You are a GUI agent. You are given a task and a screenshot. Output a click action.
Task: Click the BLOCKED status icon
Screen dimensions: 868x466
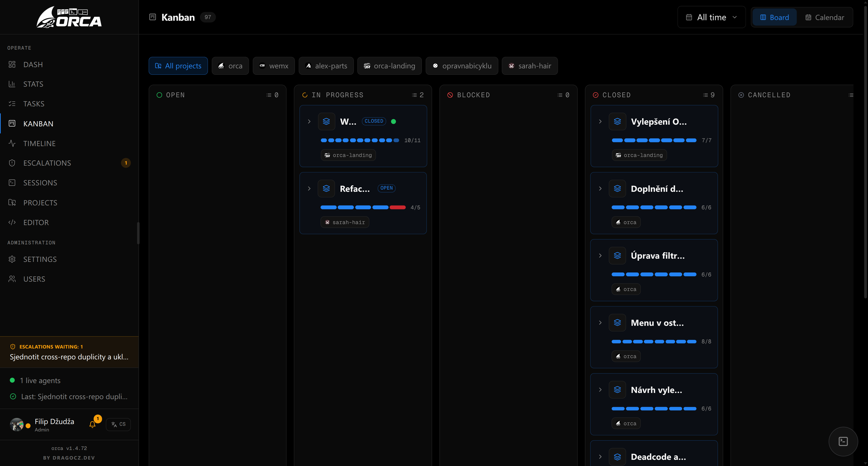[x=450, y=95]
